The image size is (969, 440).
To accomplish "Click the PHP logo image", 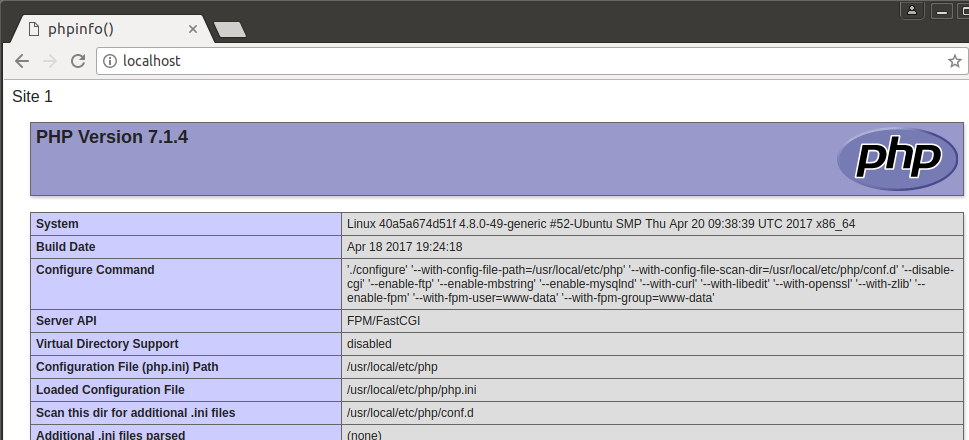I will click(x=897, y=159).
